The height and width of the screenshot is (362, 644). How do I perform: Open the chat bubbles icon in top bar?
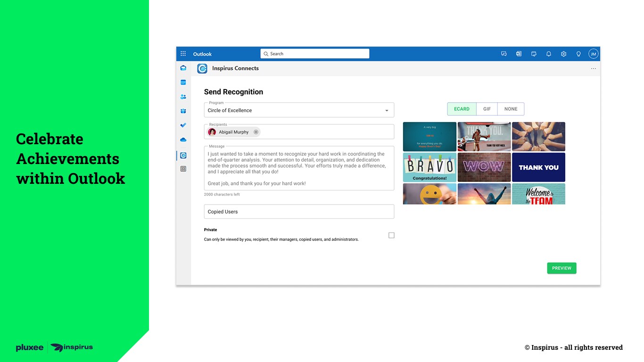click(x=504, y=54)
